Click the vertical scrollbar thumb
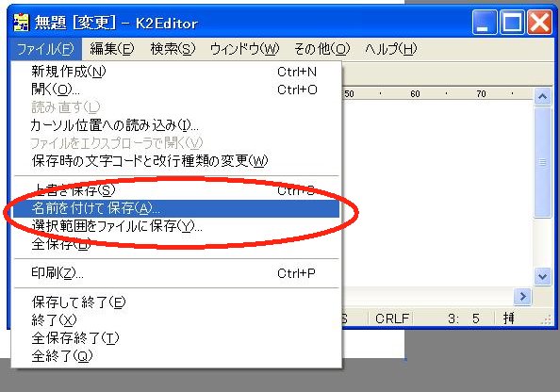The height and width of the screenshot is (392, 560). (x=542, y=162)
